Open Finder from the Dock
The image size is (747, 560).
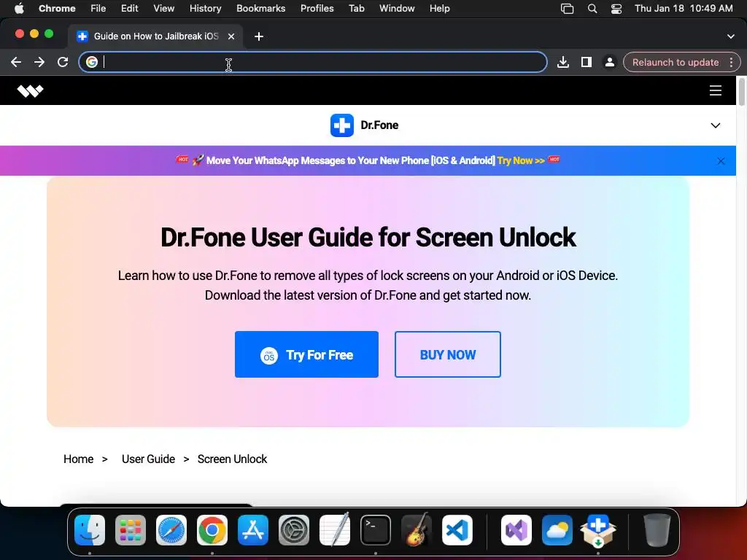[90, 530]
